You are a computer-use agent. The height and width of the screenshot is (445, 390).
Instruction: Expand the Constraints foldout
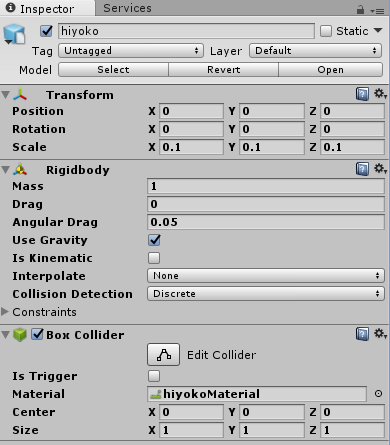tap(5, 312)
